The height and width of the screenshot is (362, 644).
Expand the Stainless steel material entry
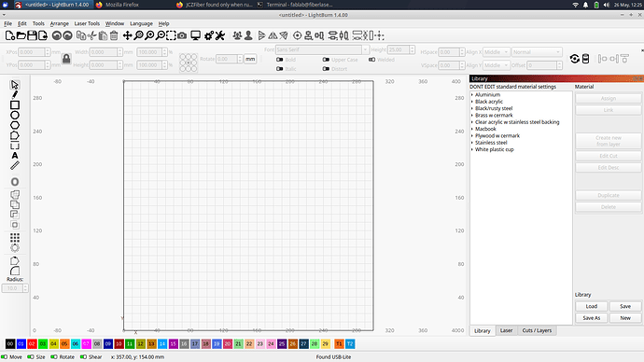pyautogui.click(x=472, y=143)
